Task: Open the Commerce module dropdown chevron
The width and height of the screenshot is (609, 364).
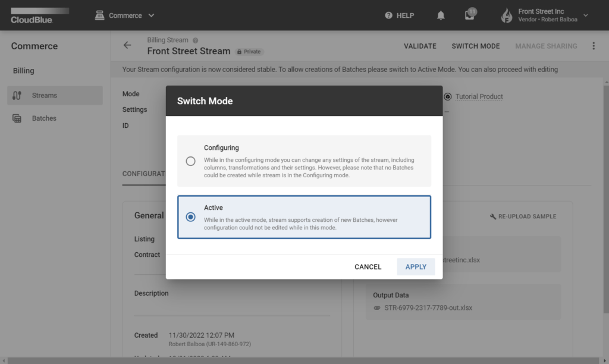Action: (152, 15)
